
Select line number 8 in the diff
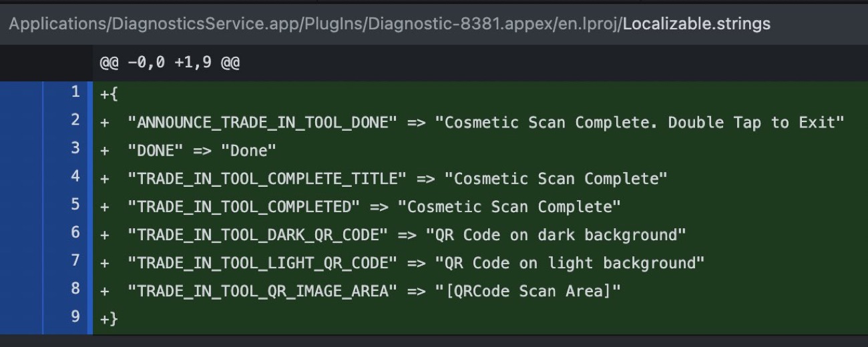[x=75, y=288]
